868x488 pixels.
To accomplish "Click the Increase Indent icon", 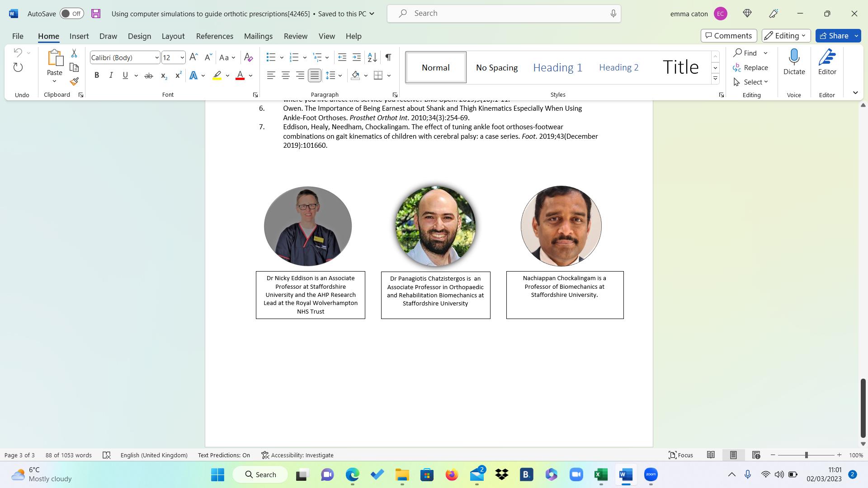I will click(357, 57).
